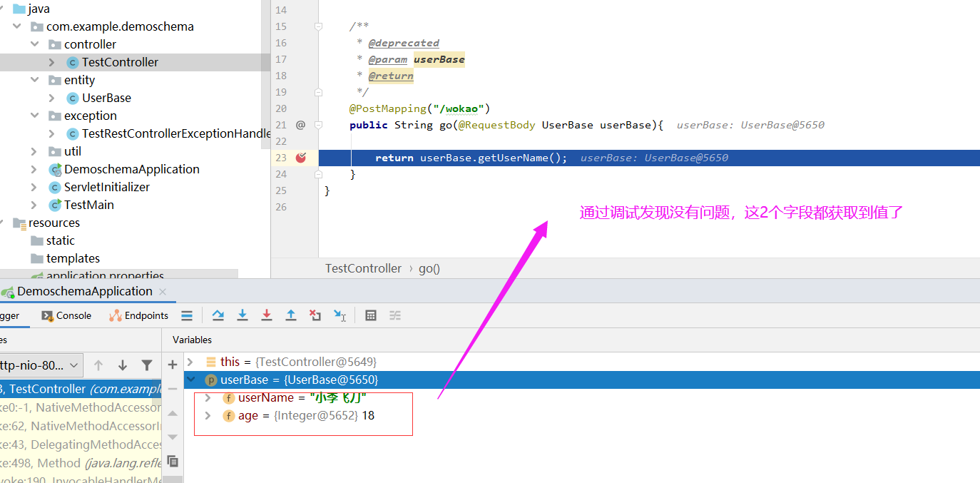980x483 pixels.
Task: Expand the userName variable entry
Action: [207, 397]
